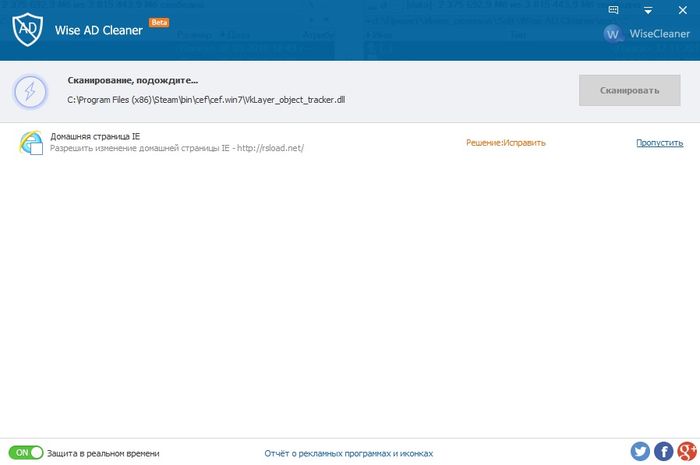
Task: Open the Twitter share icon
Action: [640, 452]
